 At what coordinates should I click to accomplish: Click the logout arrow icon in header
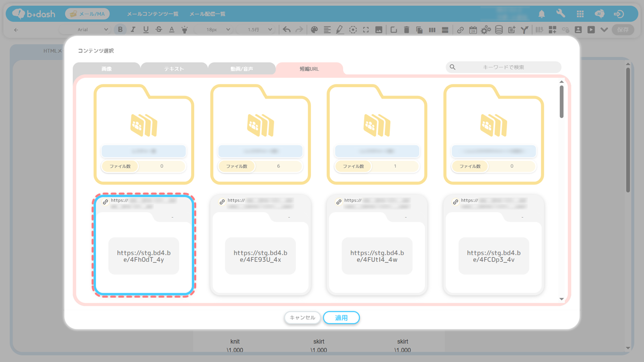pos(619,14)
